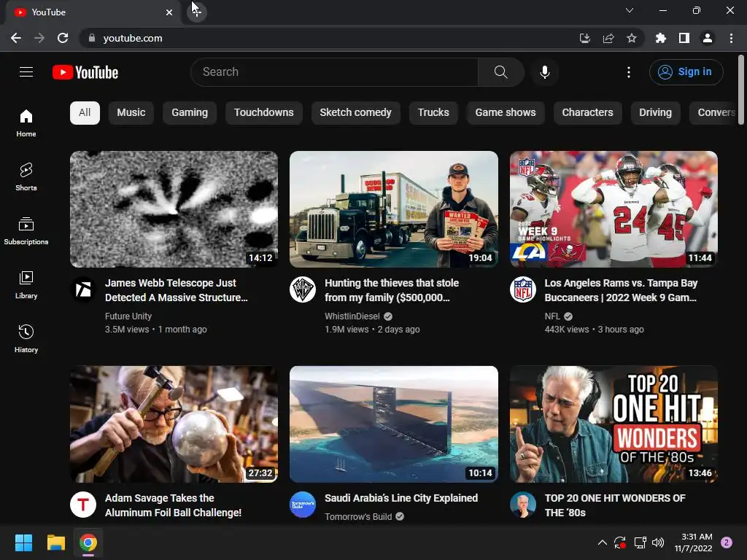Open Adam Savage Aluminum Foil Ball title
Screen dimensions: 747x560
point(173,505)
